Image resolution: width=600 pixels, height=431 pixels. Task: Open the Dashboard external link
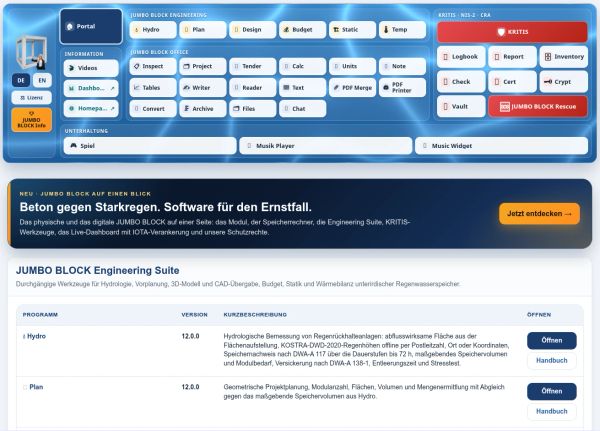(x=91, y=88)
